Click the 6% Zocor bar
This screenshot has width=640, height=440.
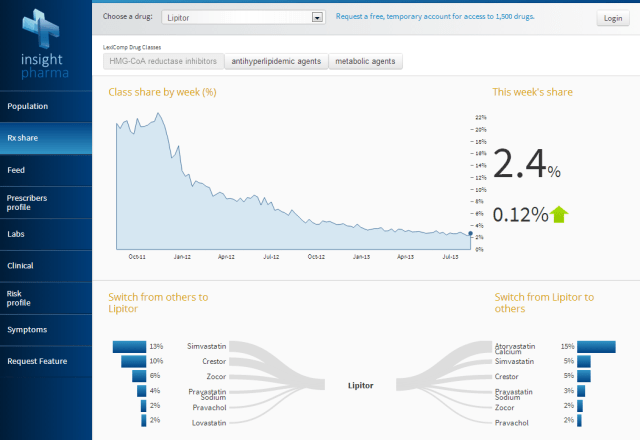[x=139, y=376]
